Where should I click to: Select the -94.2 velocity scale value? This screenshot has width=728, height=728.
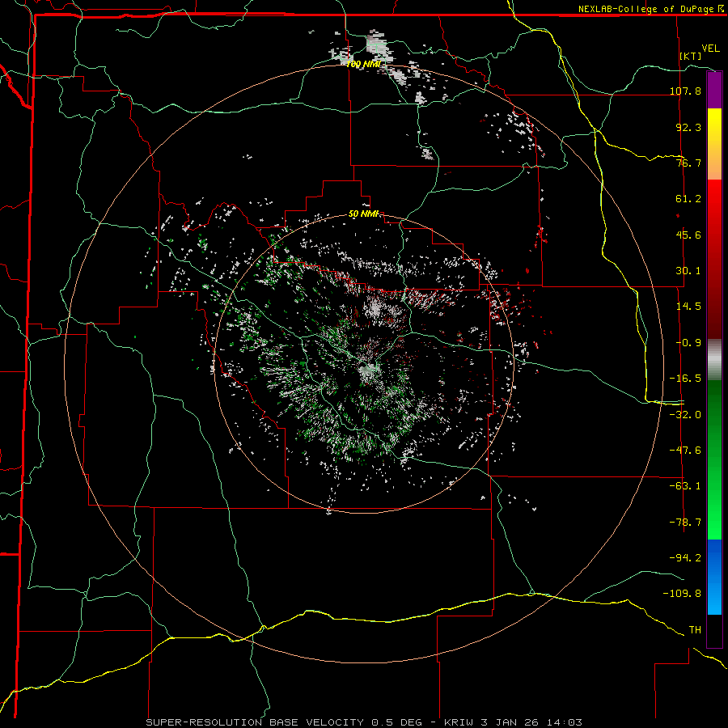[685, 558]
